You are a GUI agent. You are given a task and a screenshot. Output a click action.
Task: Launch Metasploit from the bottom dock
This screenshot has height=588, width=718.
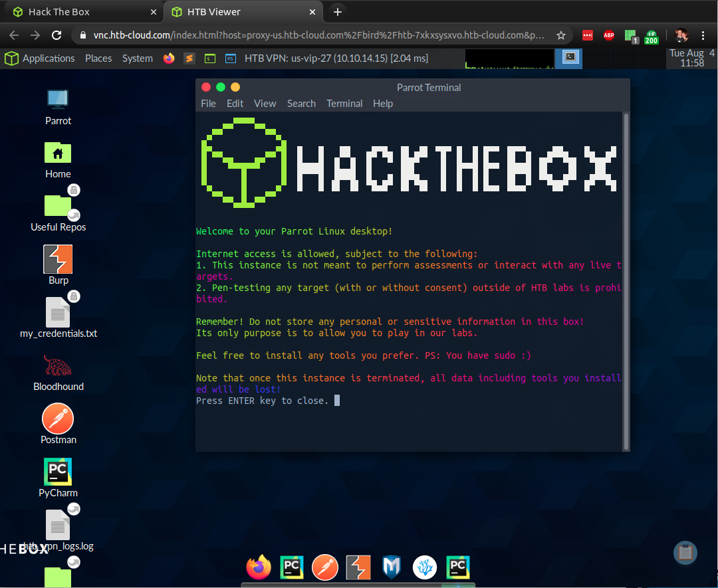point(392,567)
